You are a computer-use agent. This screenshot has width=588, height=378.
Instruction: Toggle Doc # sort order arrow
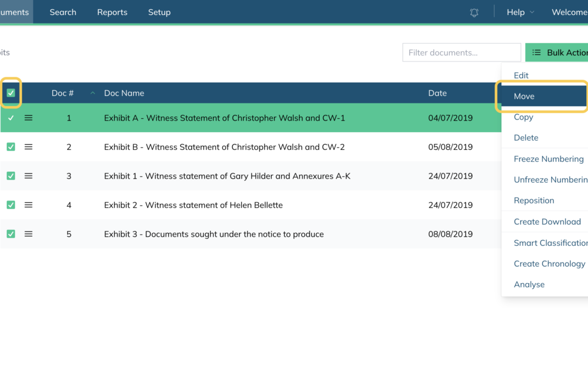coord(92,93)
